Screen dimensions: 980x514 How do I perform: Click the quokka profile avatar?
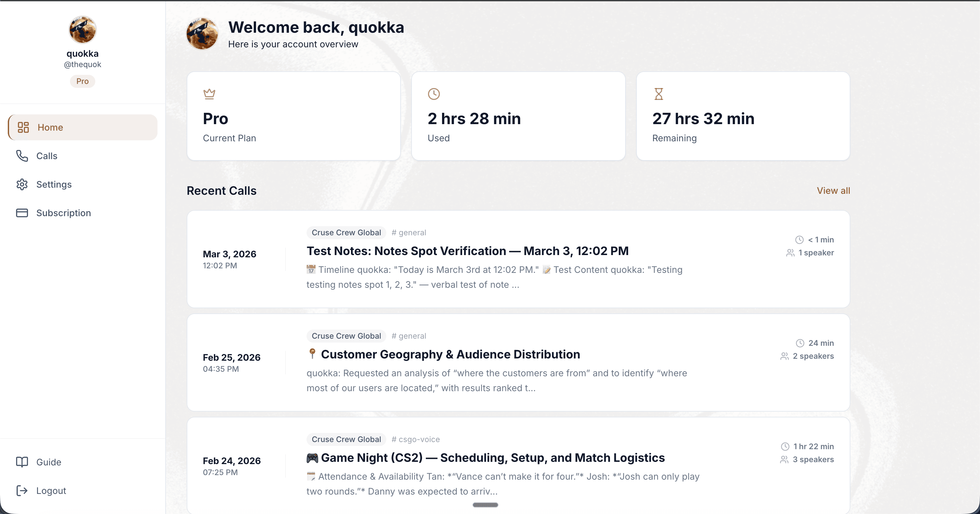(82, 29)
